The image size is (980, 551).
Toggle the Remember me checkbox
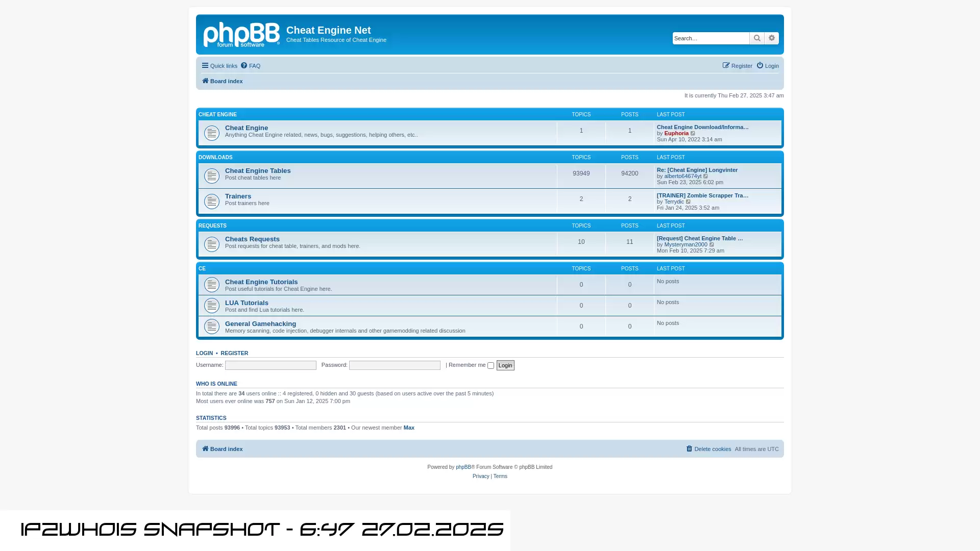(x=491, y=366)
